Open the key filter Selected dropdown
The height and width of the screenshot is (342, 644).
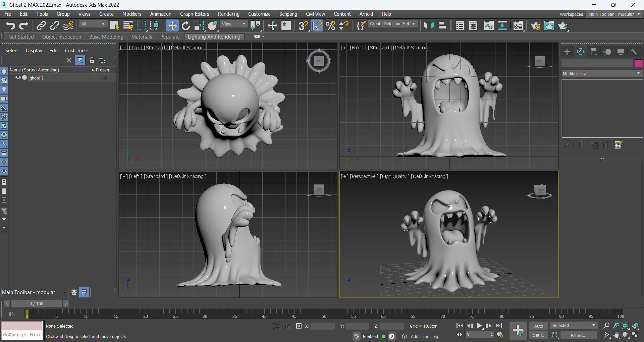pos(574,326)
